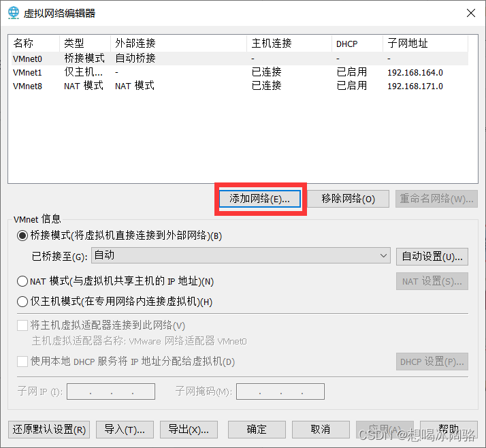
Task: Choose the 仅主机模式 radio option
Action: (22, 302)
